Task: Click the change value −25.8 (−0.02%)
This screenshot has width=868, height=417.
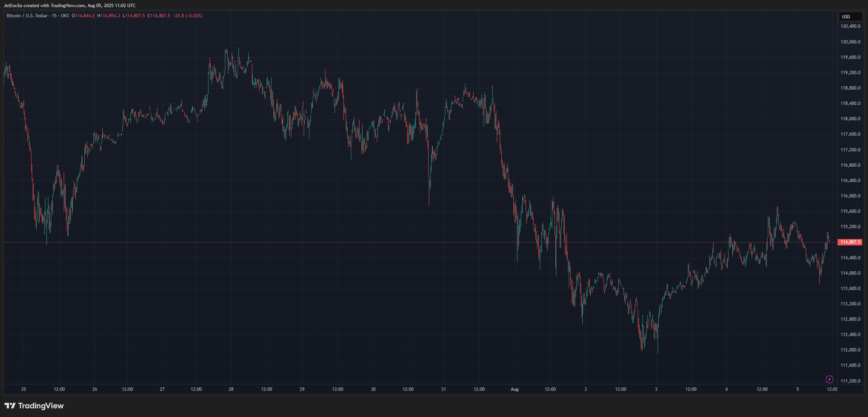Action: [188, 16]
